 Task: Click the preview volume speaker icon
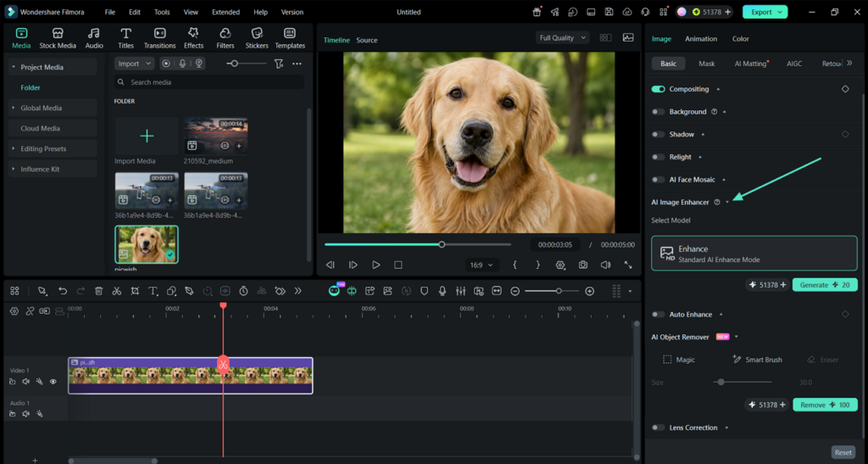point(605,266)
